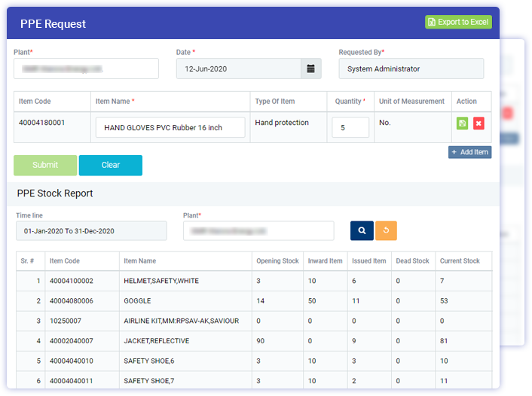Click the search magnifier icon button

(x=362, y=230)
